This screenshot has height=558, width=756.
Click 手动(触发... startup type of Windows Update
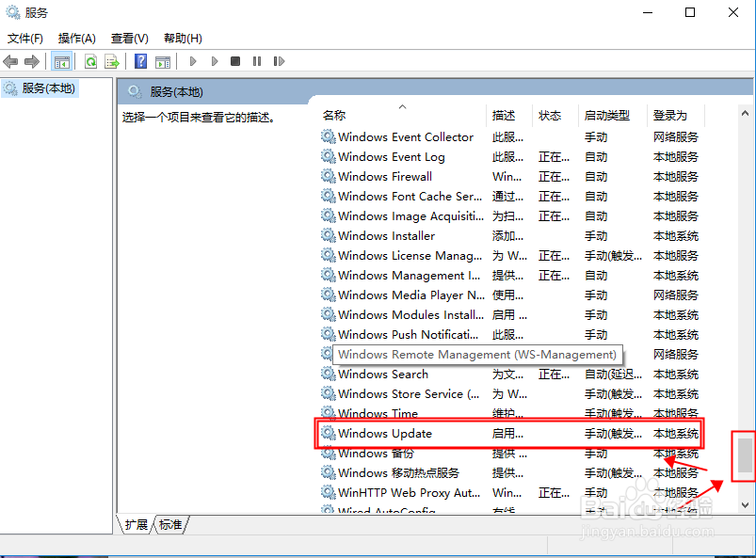[x=613, y=433]
